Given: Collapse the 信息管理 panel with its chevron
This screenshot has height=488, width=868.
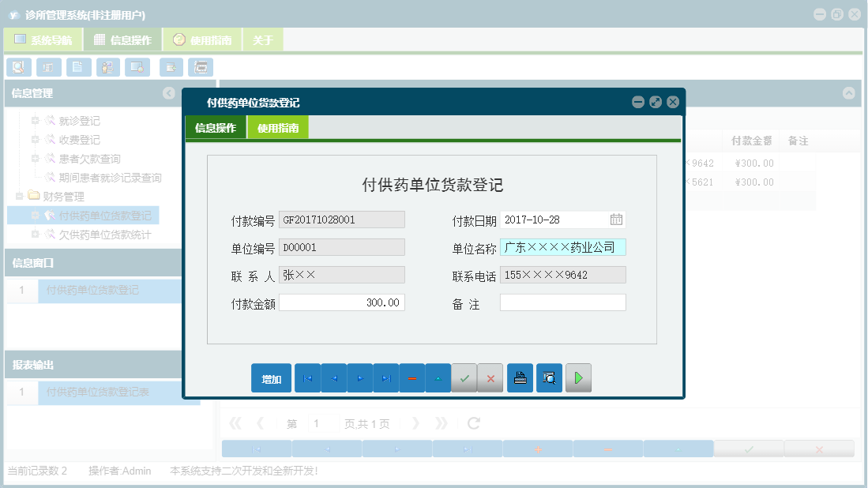Looking at the screenshot, I should [x=168, y=93].
